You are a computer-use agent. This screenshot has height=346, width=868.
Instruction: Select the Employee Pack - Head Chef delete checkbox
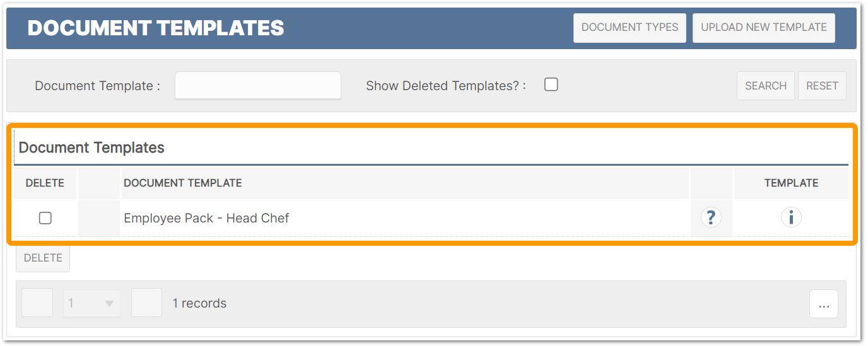(45, 218)
